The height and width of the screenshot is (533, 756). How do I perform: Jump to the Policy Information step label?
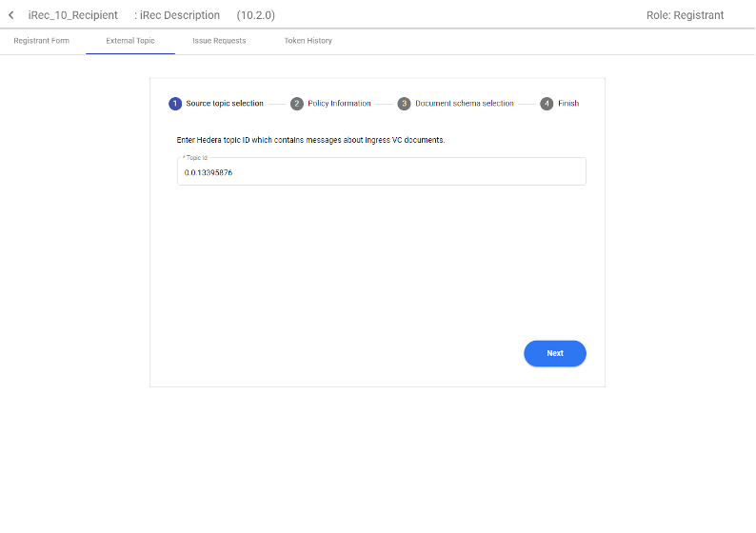click(339, 104)
